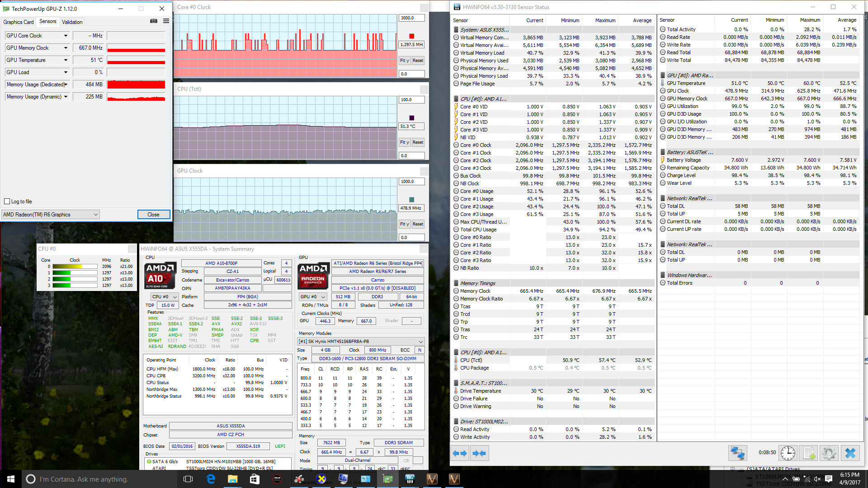The image size is (868, 488).
Task: Switch to the Validation tab
Action: click(72, 22)
